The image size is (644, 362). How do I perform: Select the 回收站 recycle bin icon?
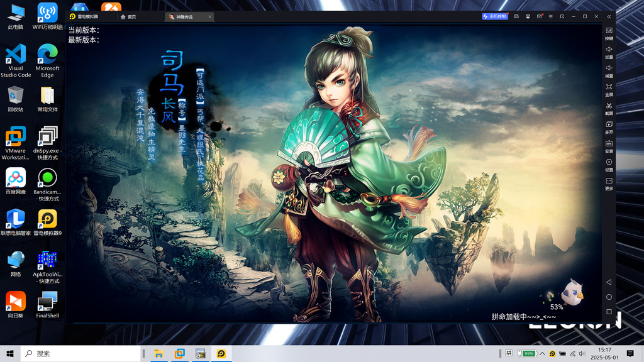[x=16, y=99]
